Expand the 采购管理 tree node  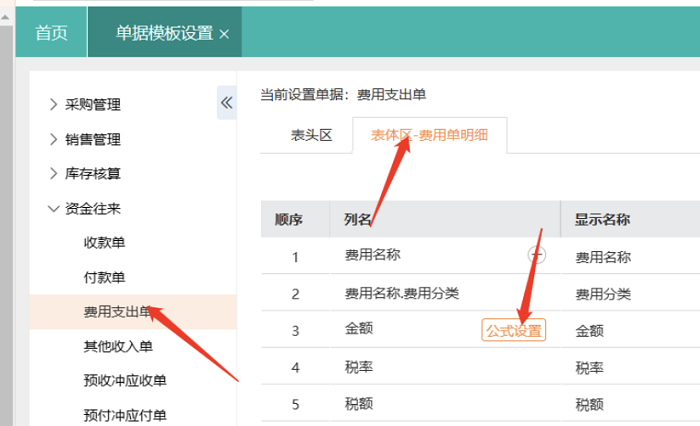point(54,104)
